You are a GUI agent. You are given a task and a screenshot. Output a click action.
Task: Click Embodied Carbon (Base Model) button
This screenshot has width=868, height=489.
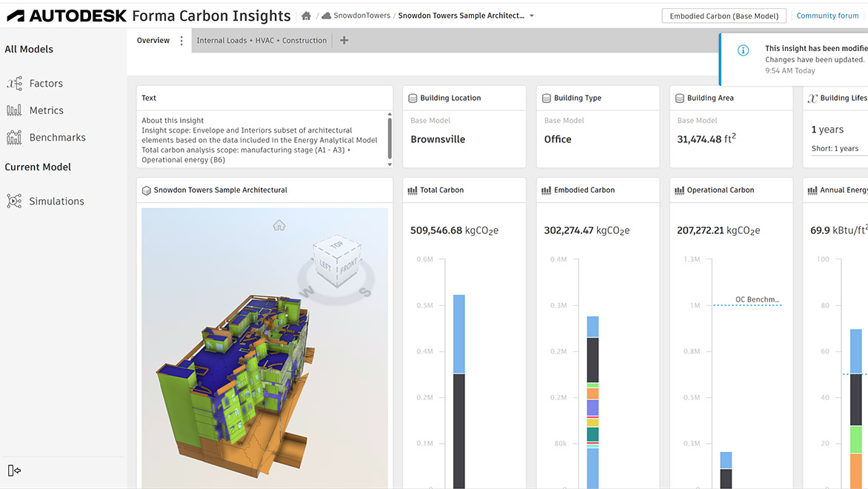point(724,16)
